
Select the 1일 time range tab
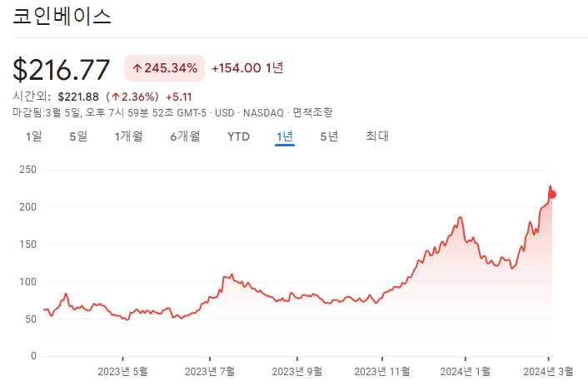tap(34, 136)
